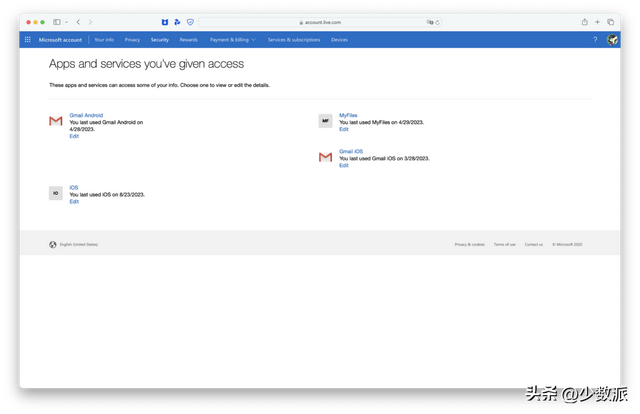The image size is (640, 414).
Task: Edit the iOS app access
Action: (74, 201)
